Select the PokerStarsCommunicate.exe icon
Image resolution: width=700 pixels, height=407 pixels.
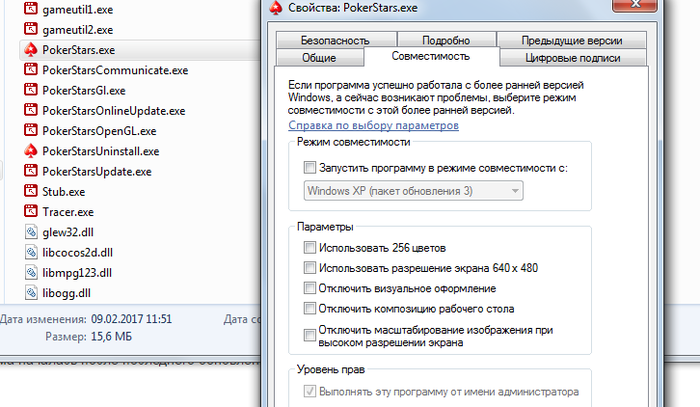pyautogui.click(x=30, y=70)
